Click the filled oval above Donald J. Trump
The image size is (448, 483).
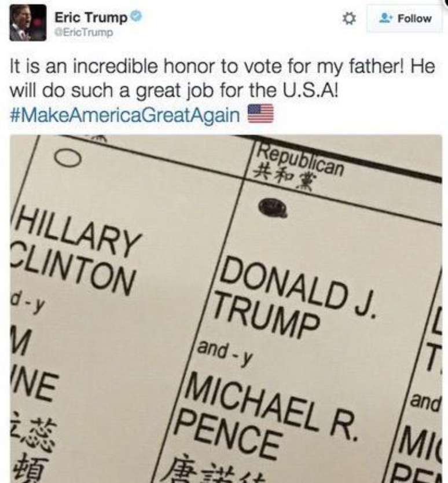pyautogui.click(x=272, y=208)
